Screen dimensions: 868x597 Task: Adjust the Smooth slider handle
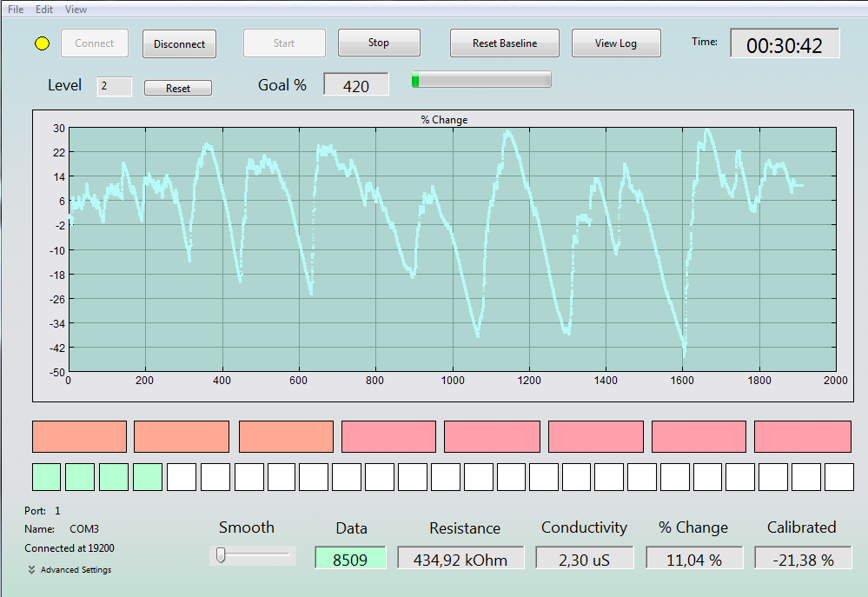[221, 555]
